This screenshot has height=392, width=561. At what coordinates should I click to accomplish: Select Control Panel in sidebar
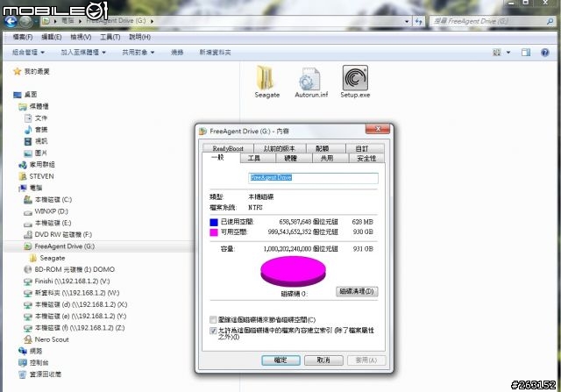[33, 363]
